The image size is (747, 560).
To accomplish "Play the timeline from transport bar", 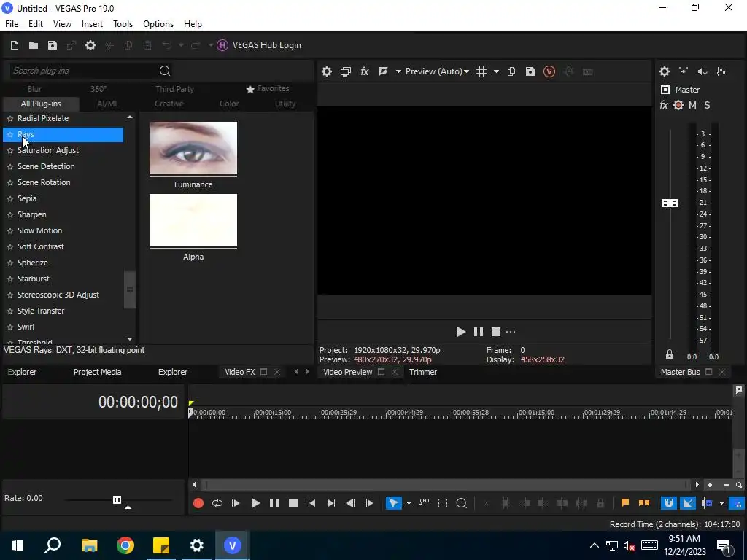I will (255, 503).
